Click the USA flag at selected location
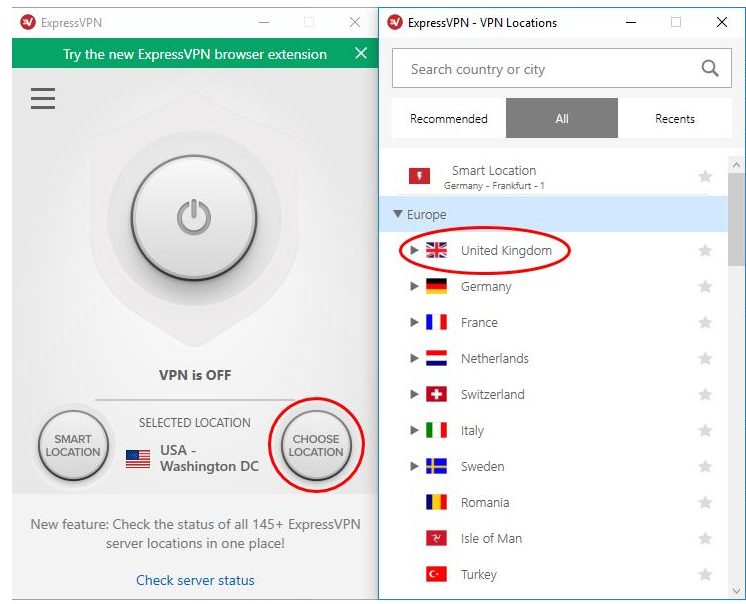 point(138,459)
